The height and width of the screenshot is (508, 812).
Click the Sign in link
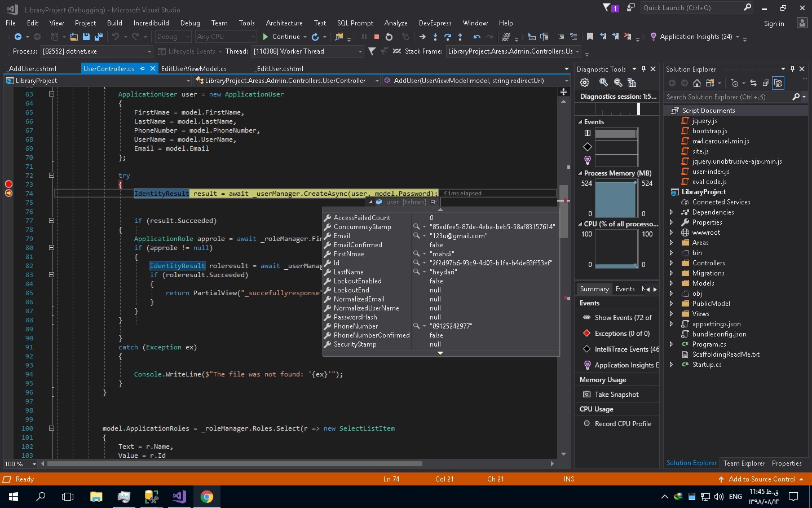click(774, 24)
